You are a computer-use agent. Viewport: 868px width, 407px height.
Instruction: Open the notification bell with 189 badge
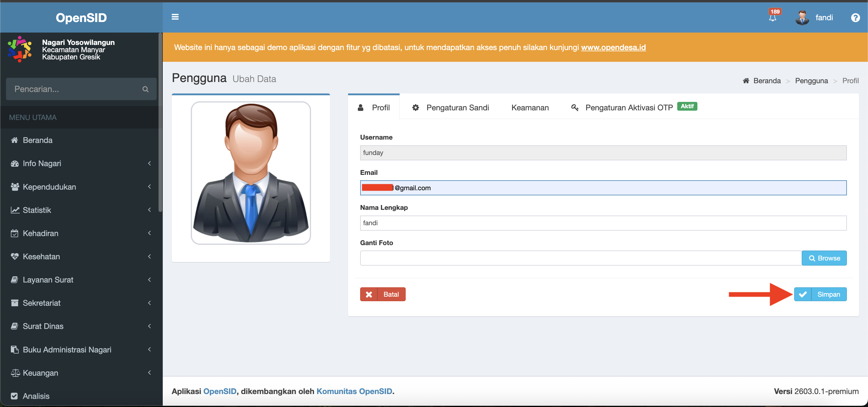click(773, 17)
